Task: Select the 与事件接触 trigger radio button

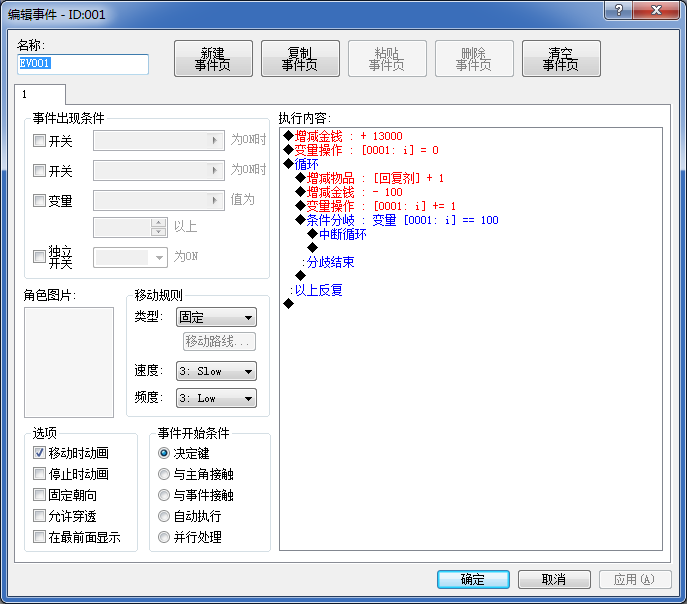Action: (x=163, y=495)
